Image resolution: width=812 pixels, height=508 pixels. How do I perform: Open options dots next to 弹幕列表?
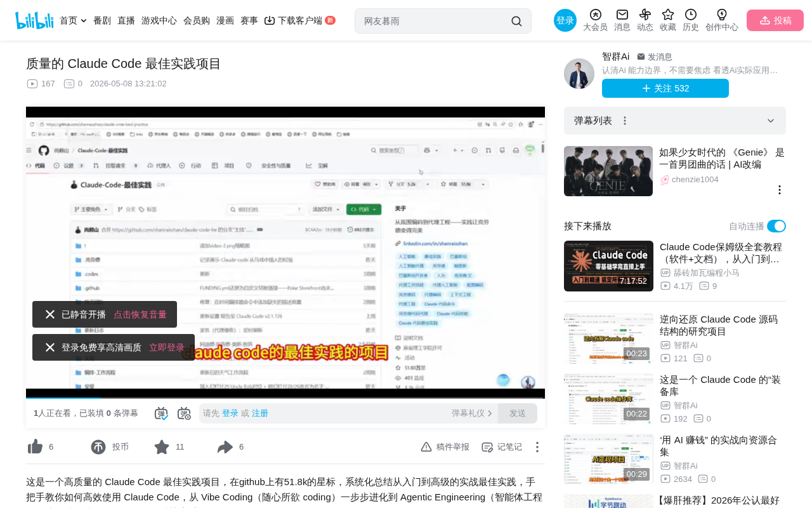625,121
